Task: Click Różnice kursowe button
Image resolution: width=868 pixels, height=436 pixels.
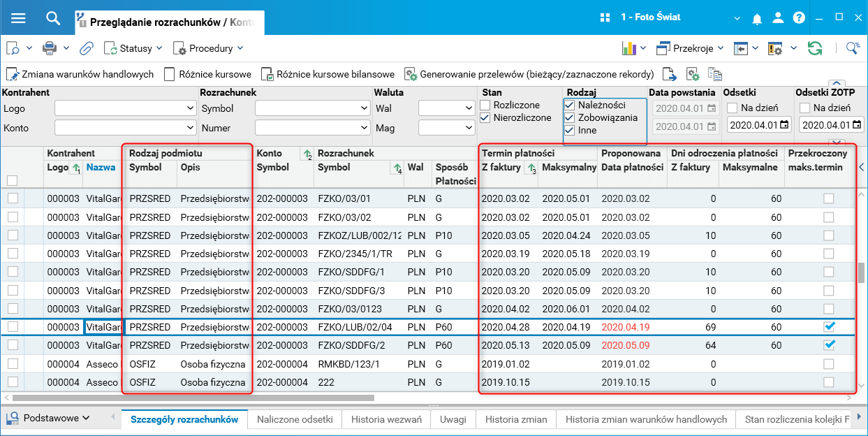Action: 208,74
